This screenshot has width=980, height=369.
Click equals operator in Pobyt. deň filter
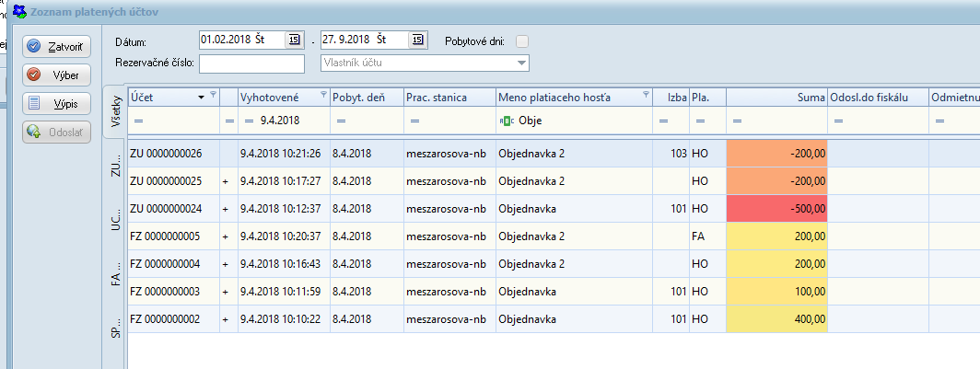point(340,121)
